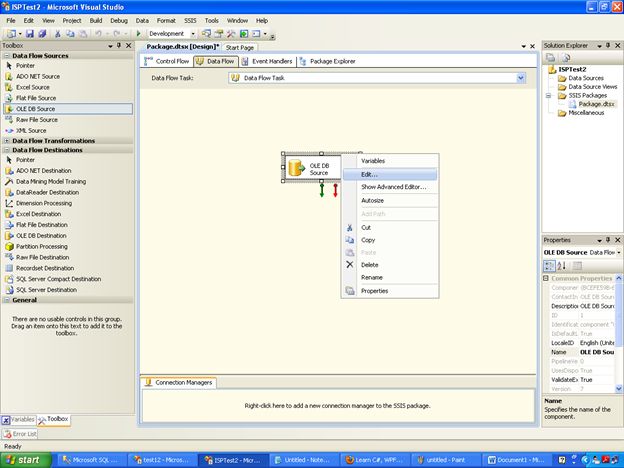Collapse the SSIS Packages tree node
Screen dimensions: 624x468
pos(548,96)
